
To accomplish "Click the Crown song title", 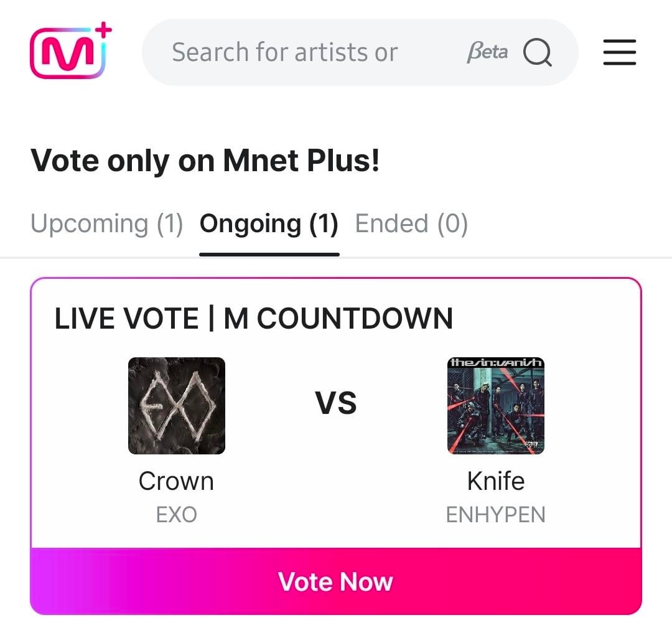I will point(177,481).
